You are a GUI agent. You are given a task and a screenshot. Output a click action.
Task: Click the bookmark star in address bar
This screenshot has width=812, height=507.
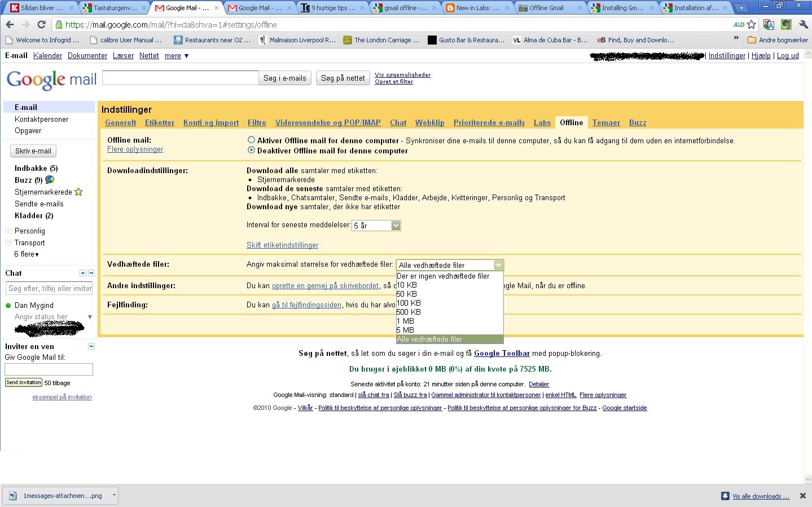coord(751,25)
